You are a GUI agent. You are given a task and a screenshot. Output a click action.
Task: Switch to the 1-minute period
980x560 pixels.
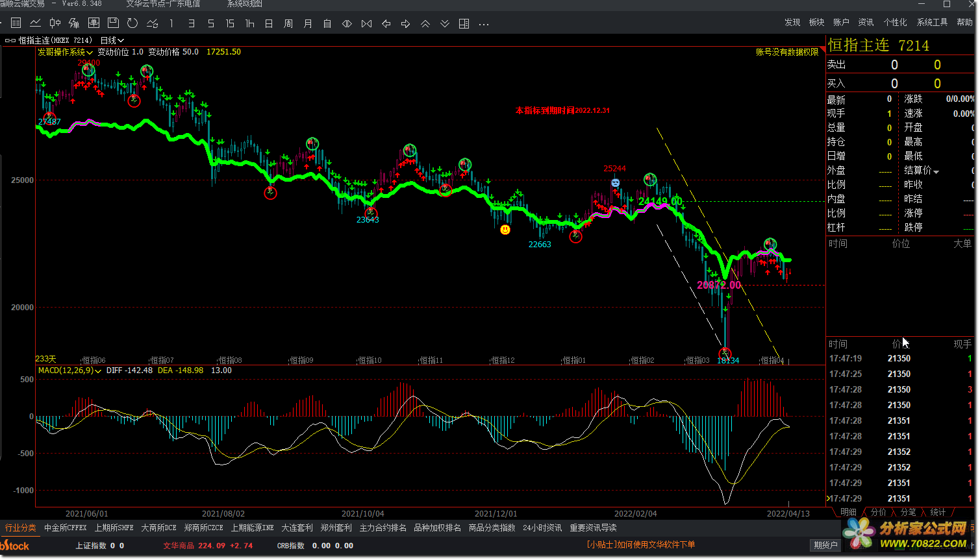[171, 23]
